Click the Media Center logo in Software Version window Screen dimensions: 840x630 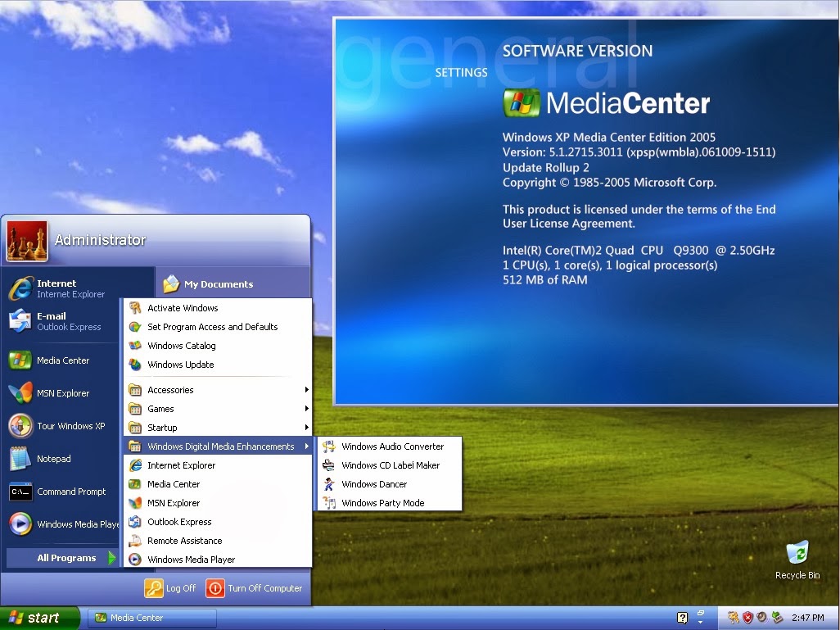click(x=607, y=103)
